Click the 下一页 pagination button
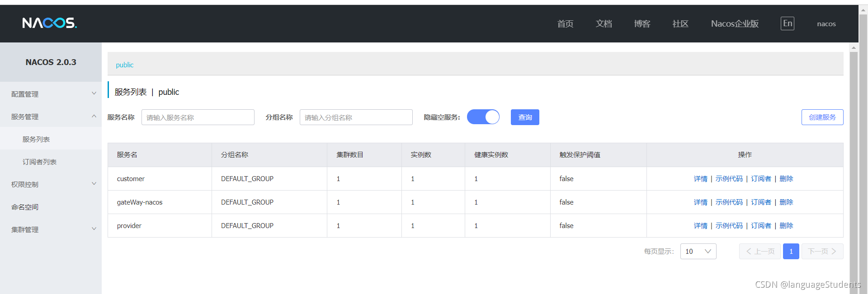 pos(822,252)
